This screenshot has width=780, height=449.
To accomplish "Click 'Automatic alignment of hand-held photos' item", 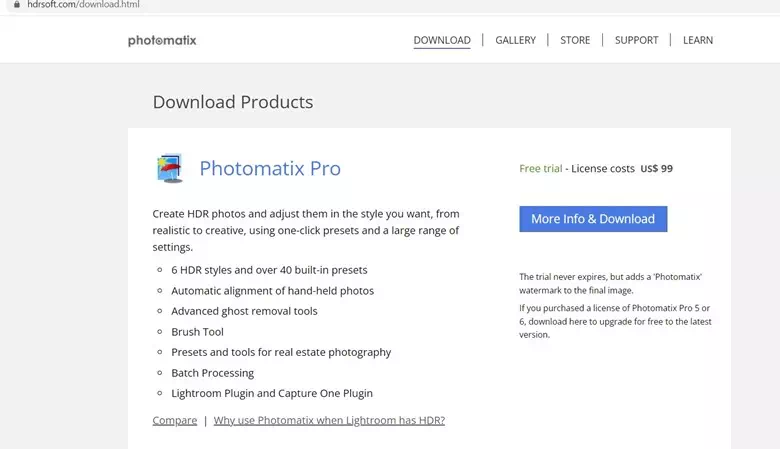I will 273,291.
